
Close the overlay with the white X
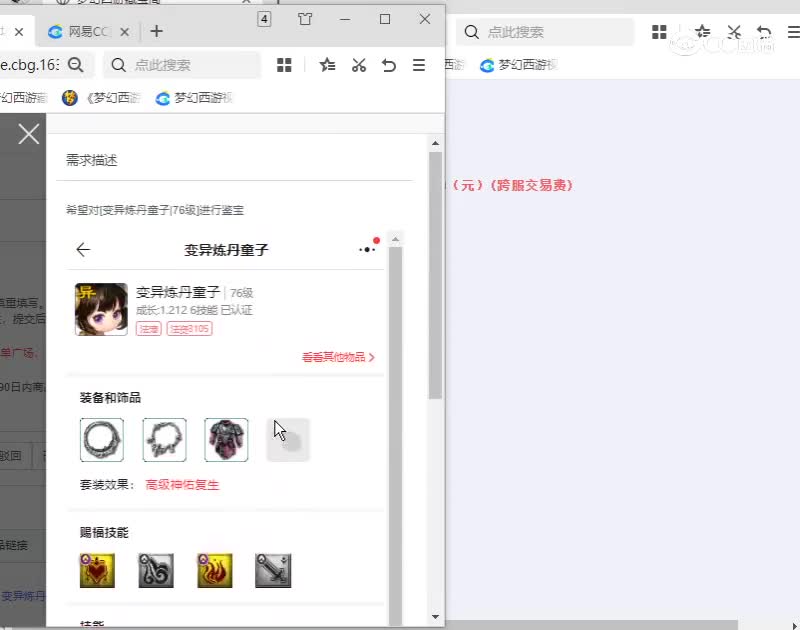[x=29, y=134]
